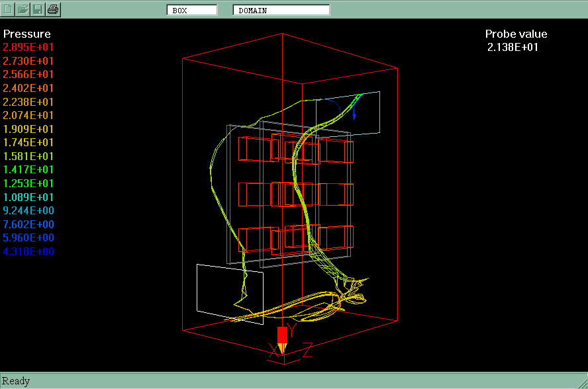Image resolution: width=588 pixels, height=389 pixels.
Task: Click the red axis origin marker
Action: click(x=282, y=335)
